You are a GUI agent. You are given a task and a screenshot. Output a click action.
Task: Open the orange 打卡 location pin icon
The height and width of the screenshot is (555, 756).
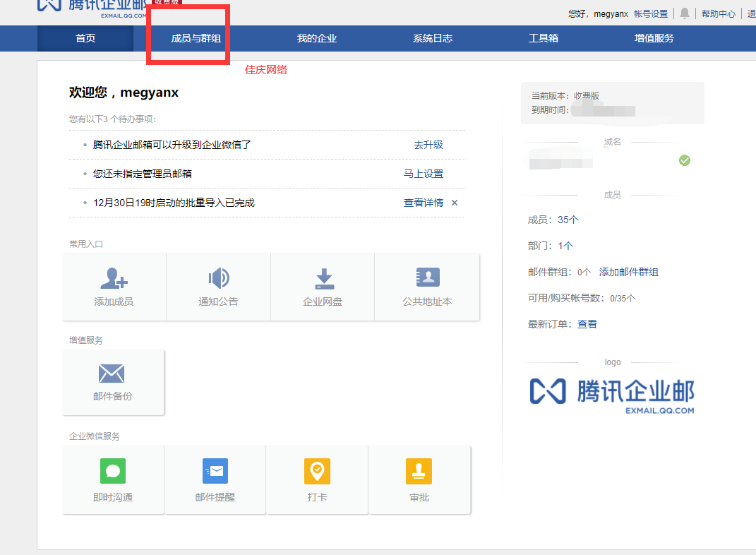[x=317, y=470]
